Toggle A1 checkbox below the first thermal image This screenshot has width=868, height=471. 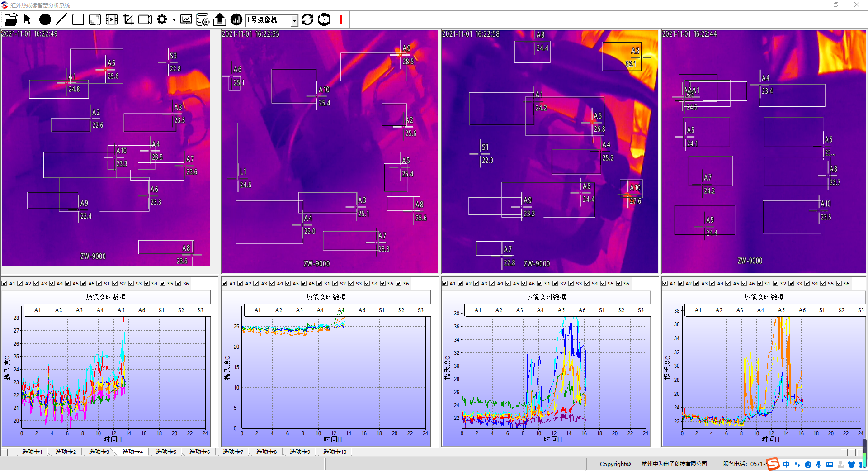5,284
